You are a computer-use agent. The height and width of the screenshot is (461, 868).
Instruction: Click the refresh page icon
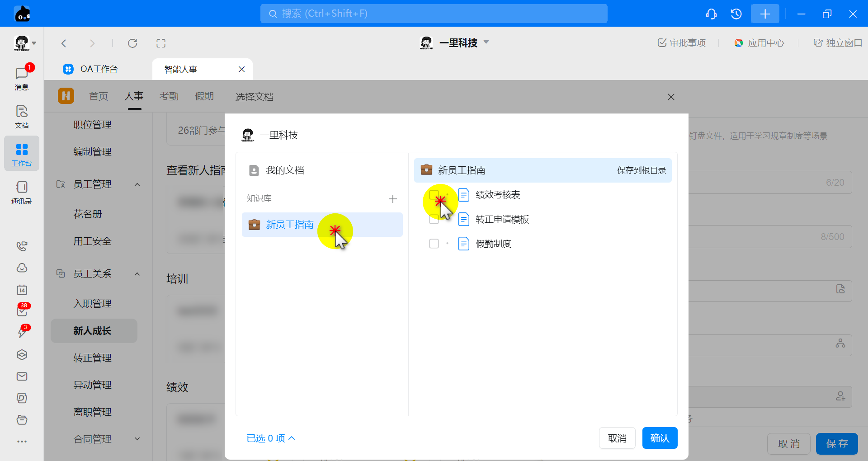pyautogui.click(x=132, y=43)
